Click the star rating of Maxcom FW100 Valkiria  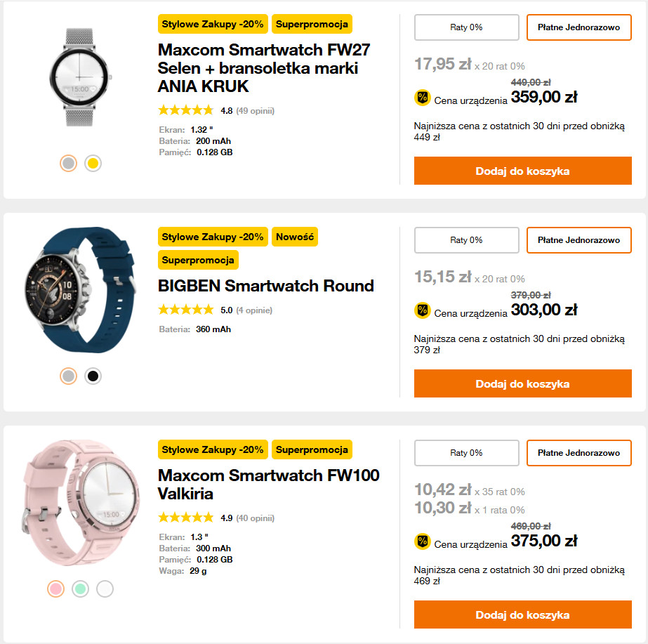click(x=186, y=518)
